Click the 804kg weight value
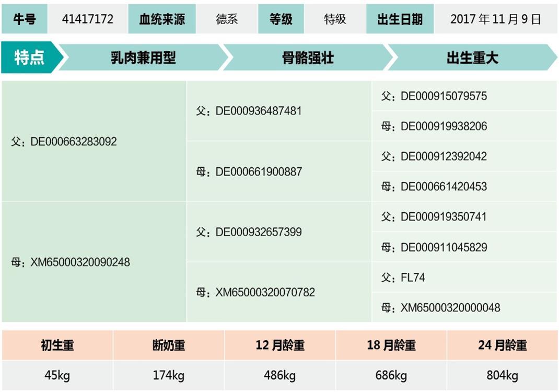Screen dimensions: 559x392 click(502, 375)
